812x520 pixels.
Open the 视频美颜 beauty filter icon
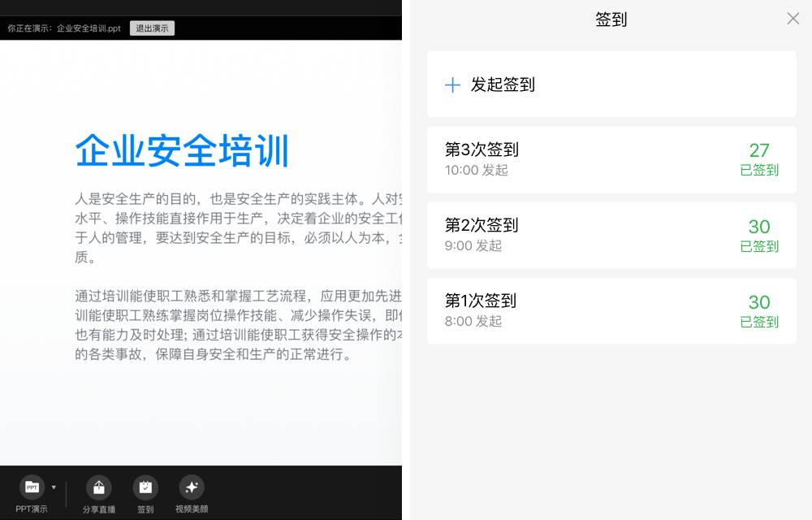(x=192, y=487)
